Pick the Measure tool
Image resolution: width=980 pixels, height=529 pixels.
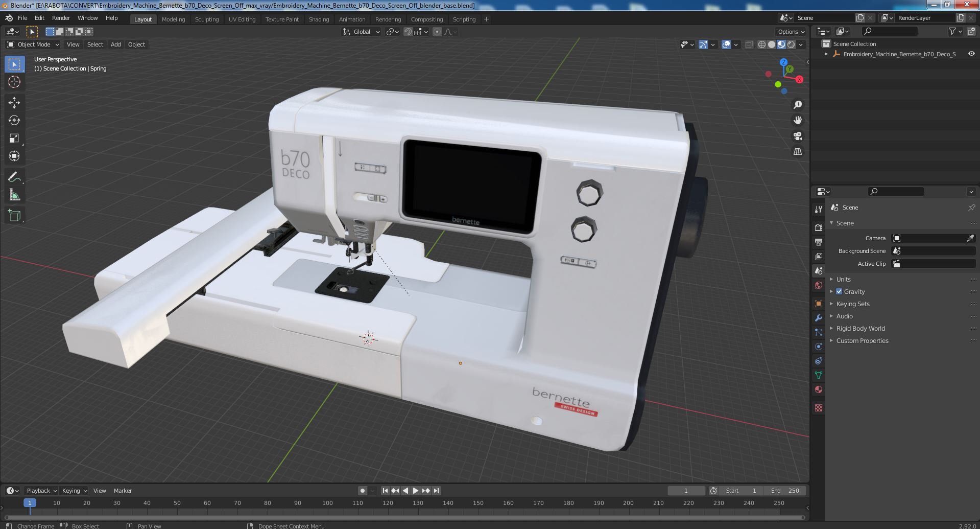tap(14, 195)
